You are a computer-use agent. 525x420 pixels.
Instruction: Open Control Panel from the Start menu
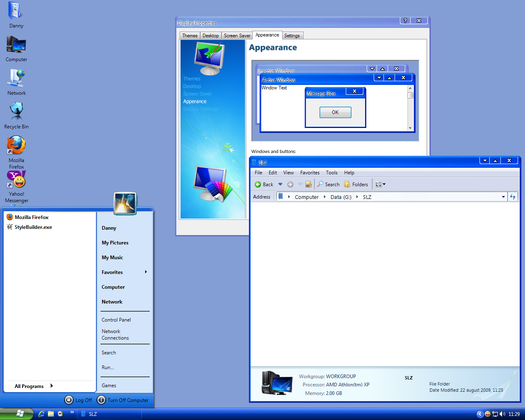(116, 320)
